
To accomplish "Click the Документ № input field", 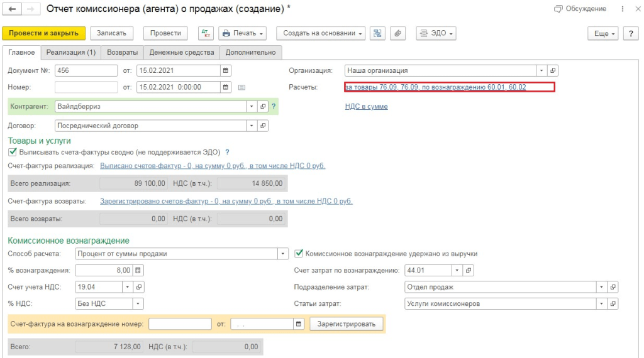I will 86,70.
